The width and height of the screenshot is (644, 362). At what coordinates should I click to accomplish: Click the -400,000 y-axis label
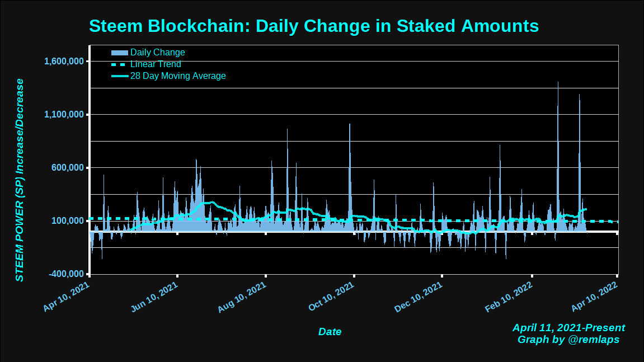(66, 274)
